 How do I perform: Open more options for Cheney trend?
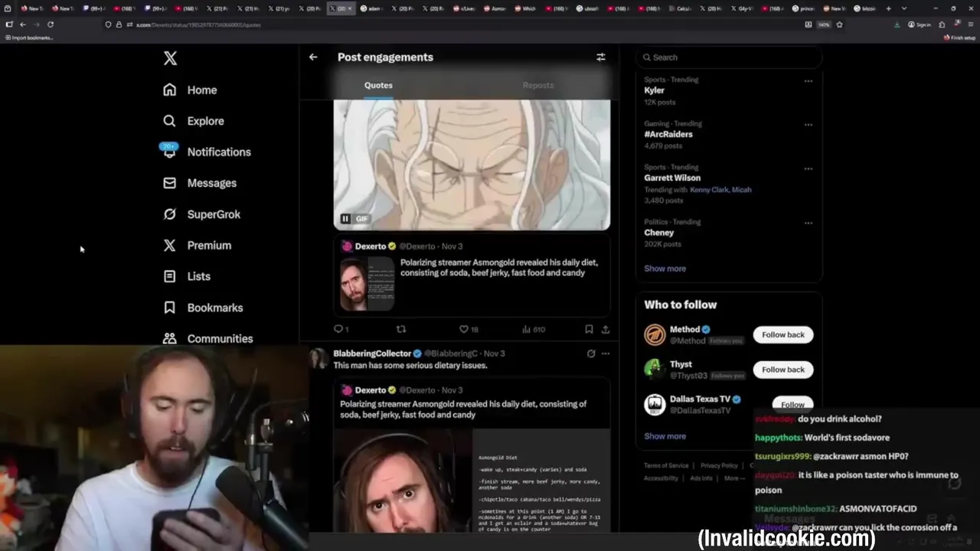[808, 223]
